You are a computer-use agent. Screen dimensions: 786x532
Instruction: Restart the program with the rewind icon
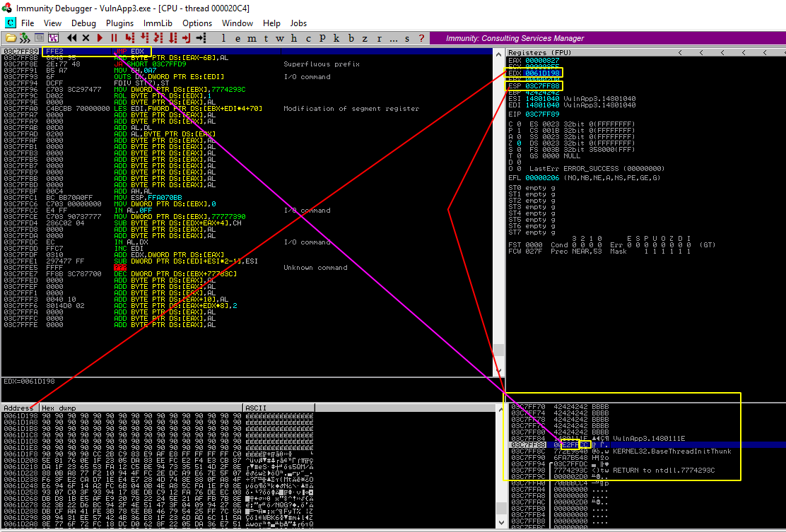(72, 38)
